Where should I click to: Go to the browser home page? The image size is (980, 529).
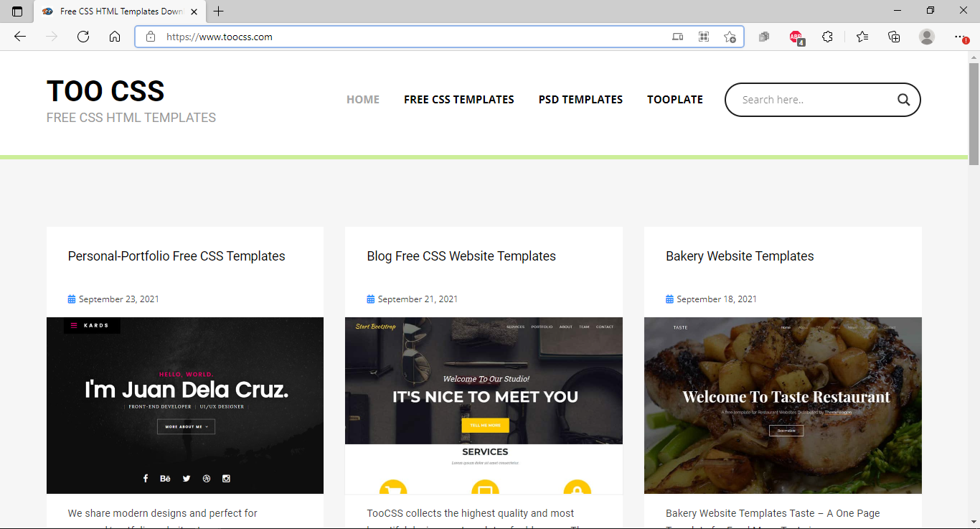click(115, 37)
